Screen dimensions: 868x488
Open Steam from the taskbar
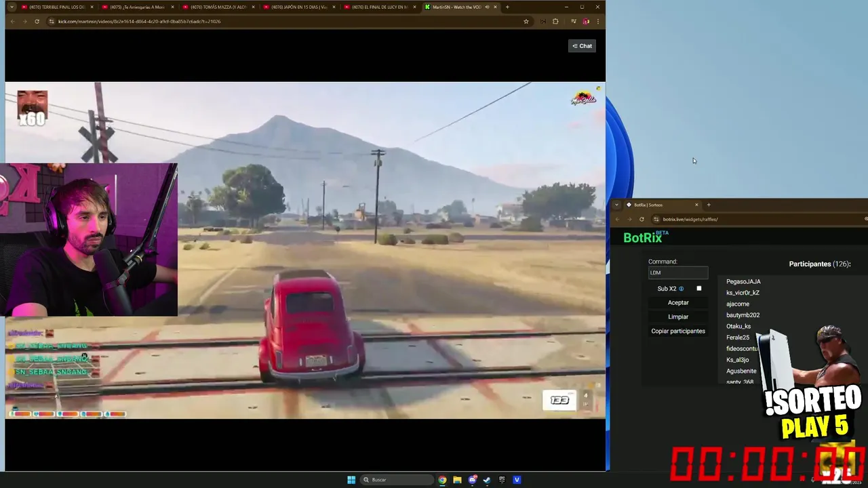coord(487,480)
